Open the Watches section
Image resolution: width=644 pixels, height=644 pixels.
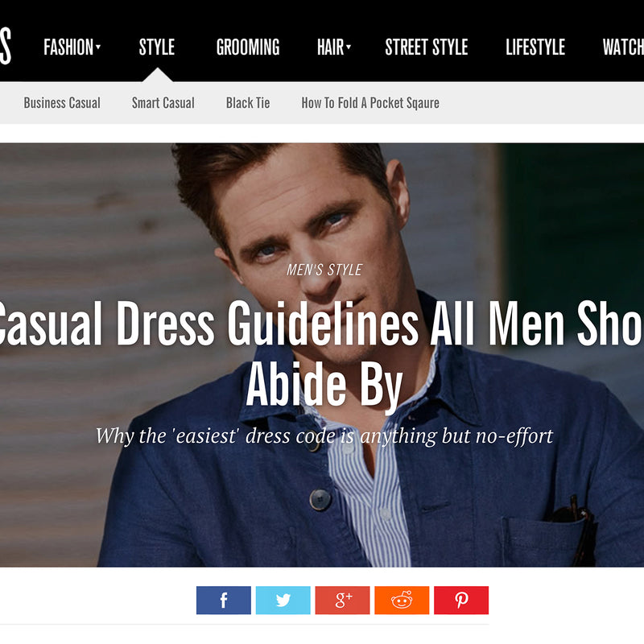pyautogui.click(x=623, y=47)
